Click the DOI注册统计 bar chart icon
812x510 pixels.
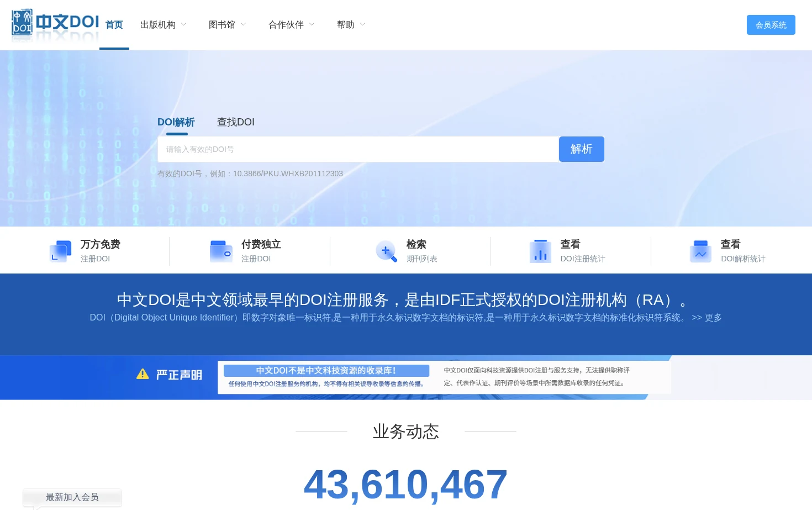[x=540, y=251]
